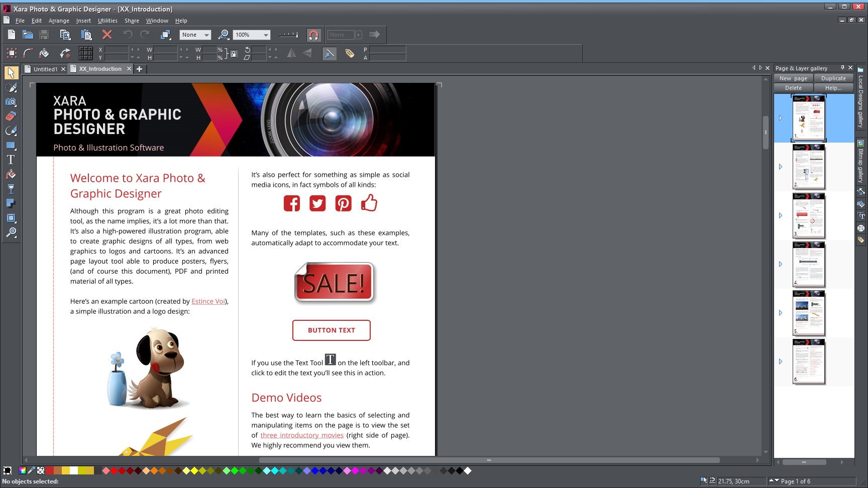Click the Duplicate page button
Image resolution: width=868 pixels, height=488 pixels.
click(833, 78)
